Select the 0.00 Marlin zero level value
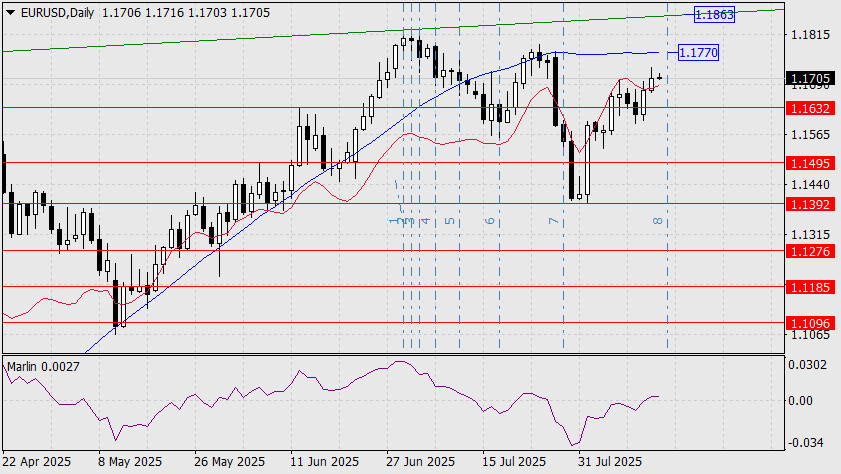 (x=801, y=401)
